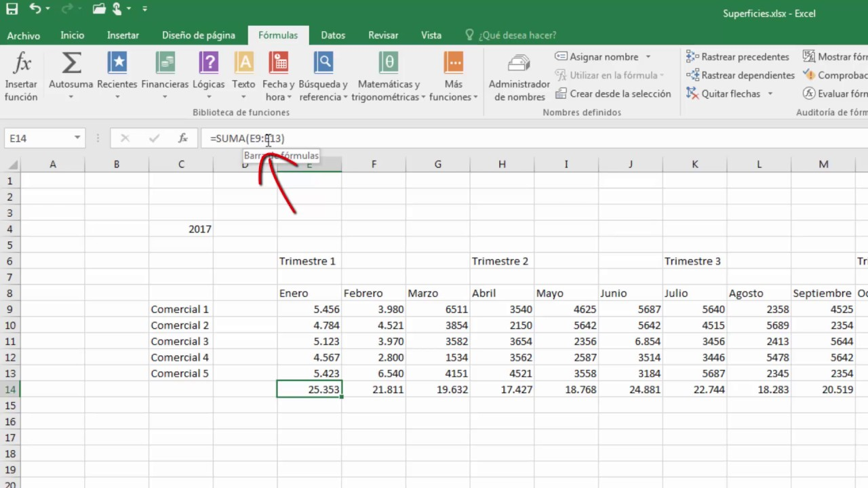The image size is (868, 488).
Task: Switch to the Inicio tab
Action: coord(73,35)
